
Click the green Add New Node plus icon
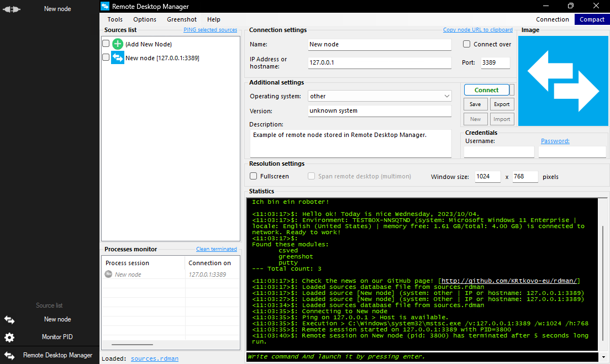(x=118, y=44)
